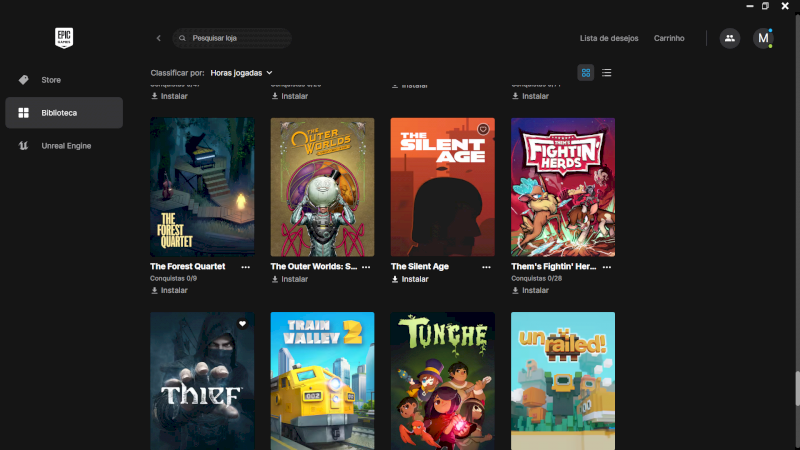Toggle favorite heart on The Silent Age

(483, 129)
